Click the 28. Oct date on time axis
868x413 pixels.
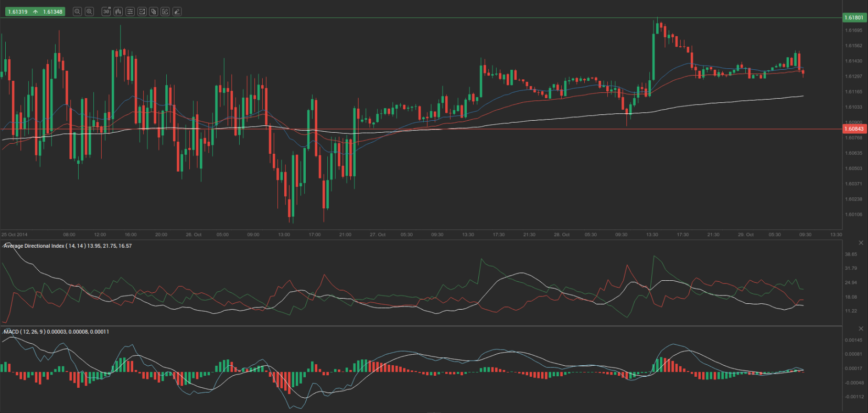[562, 235]
